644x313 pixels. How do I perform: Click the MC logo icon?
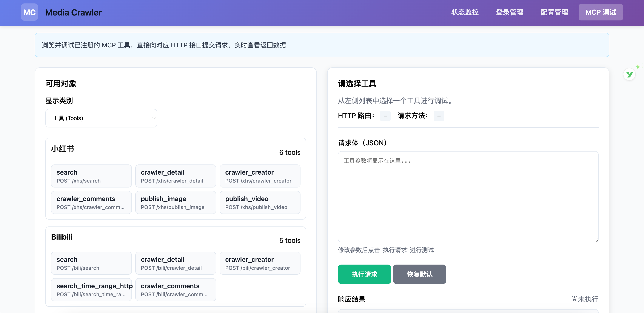click(x=29, y=12)
